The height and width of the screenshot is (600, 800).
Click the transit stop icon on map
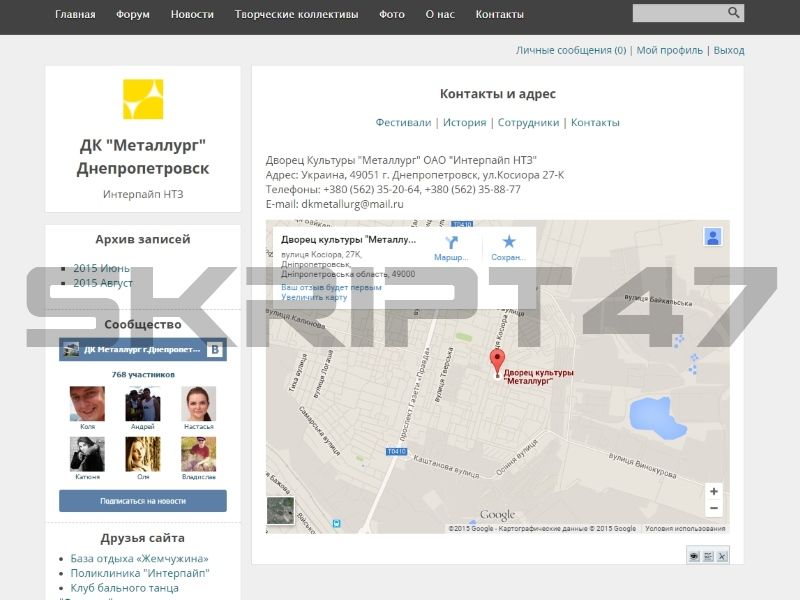(336, 523)
